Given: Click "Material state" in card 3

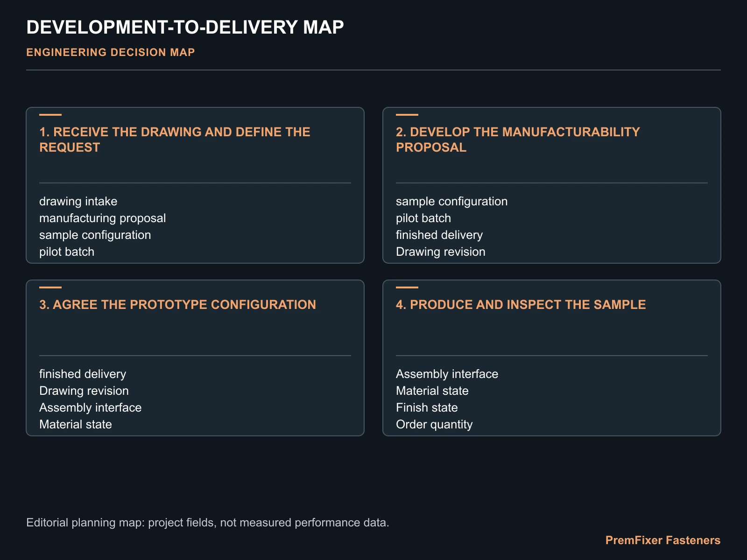Looking at the screenshot, I should (76, 425).
